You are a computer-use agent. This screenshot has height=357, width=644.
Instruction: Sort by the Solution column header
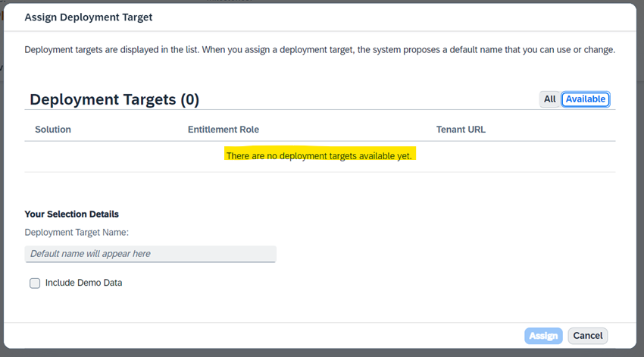coord(53,130)
